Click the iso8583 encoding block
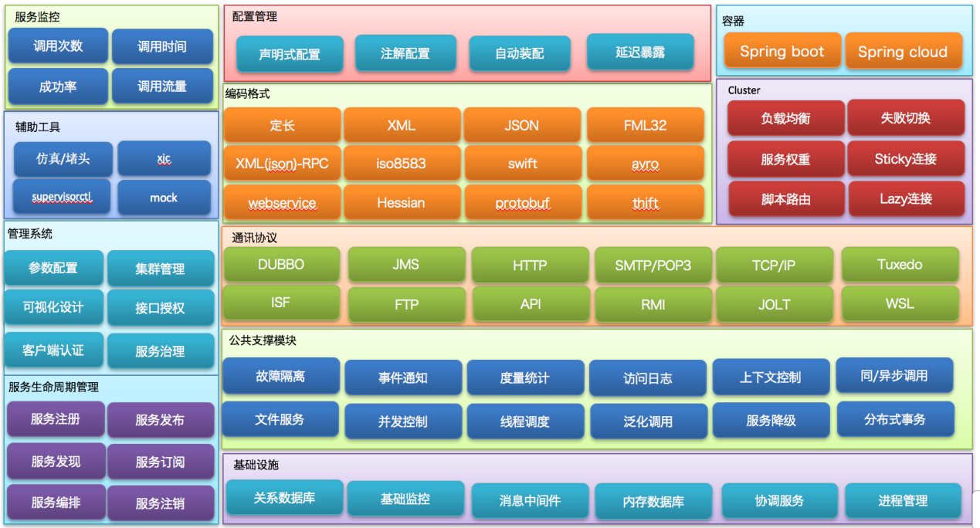 tap(402, 163)
